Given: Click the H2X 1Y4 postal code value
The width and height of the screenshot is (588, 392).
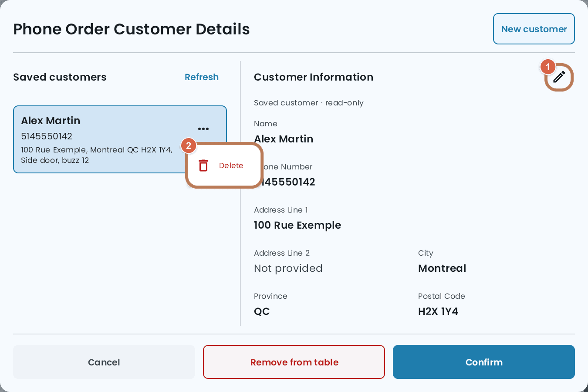Looking at the screenshot, I should tap(438, 311).
